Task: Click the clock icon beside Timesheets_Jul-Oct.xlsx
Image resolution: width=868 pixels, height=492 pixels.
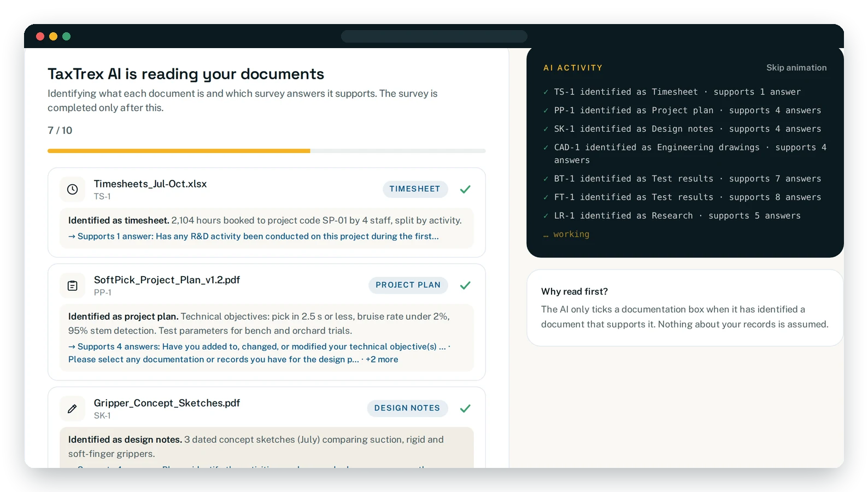Action: click(x=72, y=189)
